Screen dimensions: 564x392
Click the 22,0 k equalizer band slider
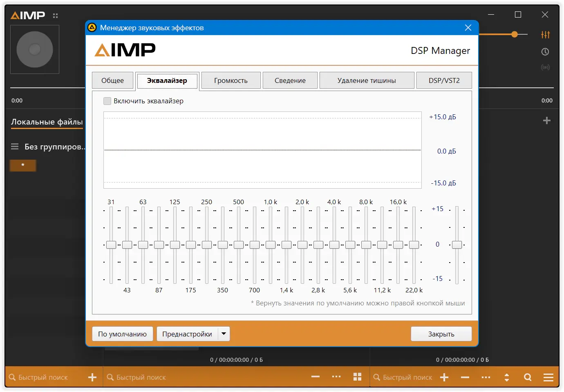414,245
